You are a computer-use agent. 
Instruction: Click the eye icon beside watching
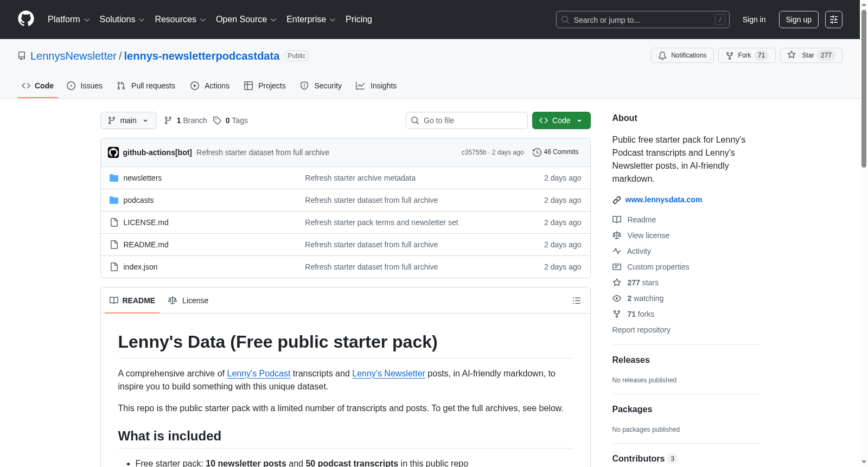pos(617,298)
